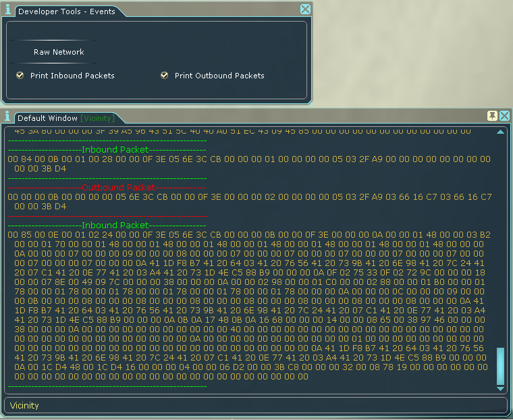Click the scroll up arrow in chat log
The height and width of the screenshot is (420, 513).
click(500, 132)
